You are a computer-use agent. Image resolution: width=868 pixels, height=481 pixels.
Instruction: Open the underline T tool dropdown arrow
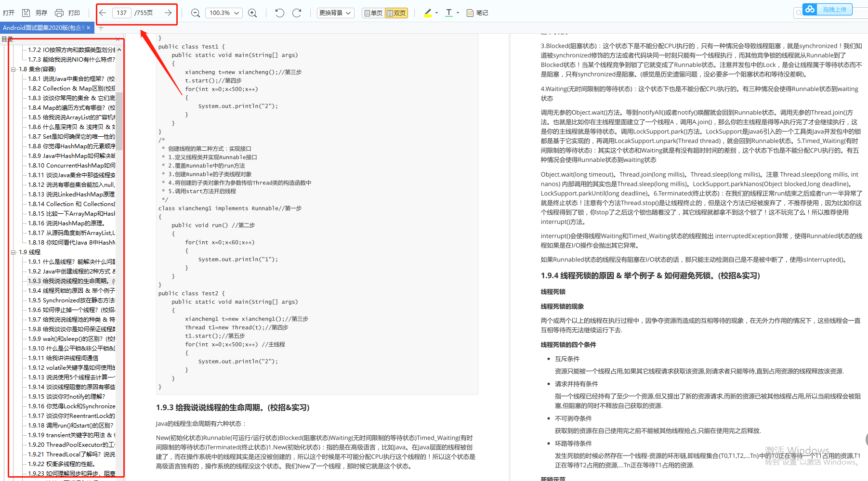(x=458, y=13)
